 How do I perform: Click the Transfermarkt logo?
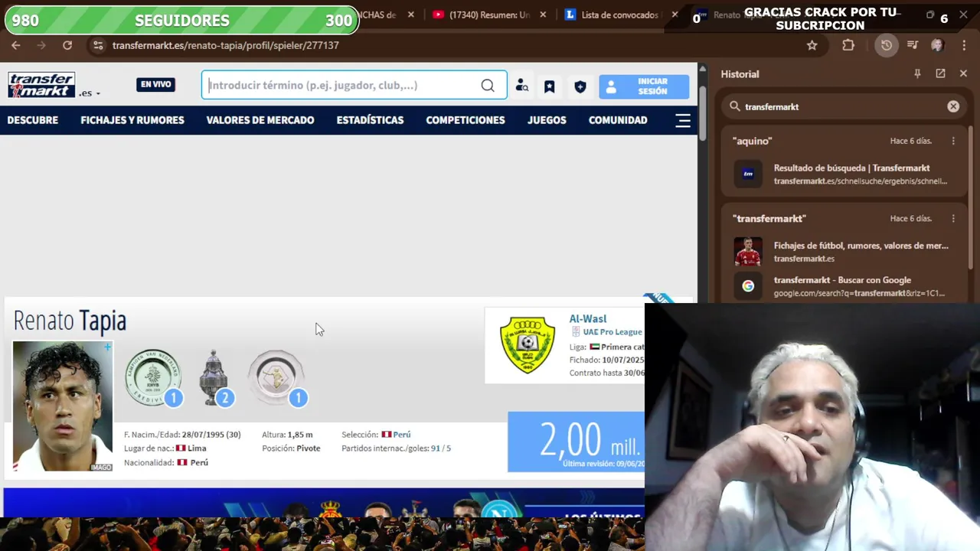[41, 85]
